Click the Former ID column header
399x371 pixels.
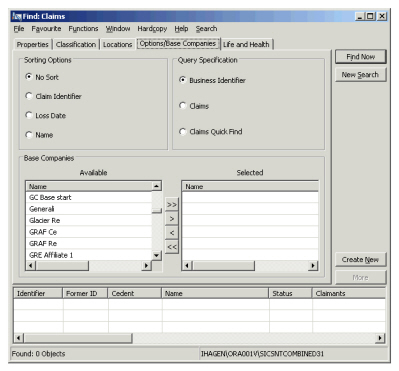tap(85, 293)
